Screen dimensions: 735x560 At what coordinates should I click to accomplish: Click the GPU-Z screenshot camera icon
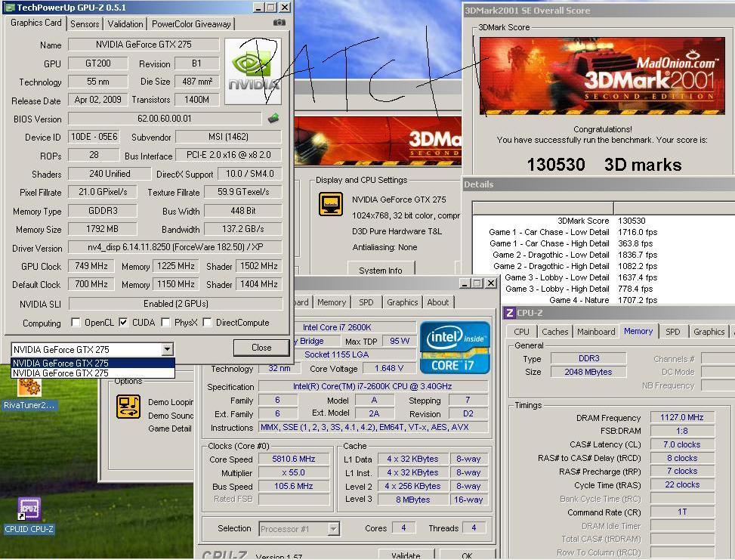tap(279, 23)
